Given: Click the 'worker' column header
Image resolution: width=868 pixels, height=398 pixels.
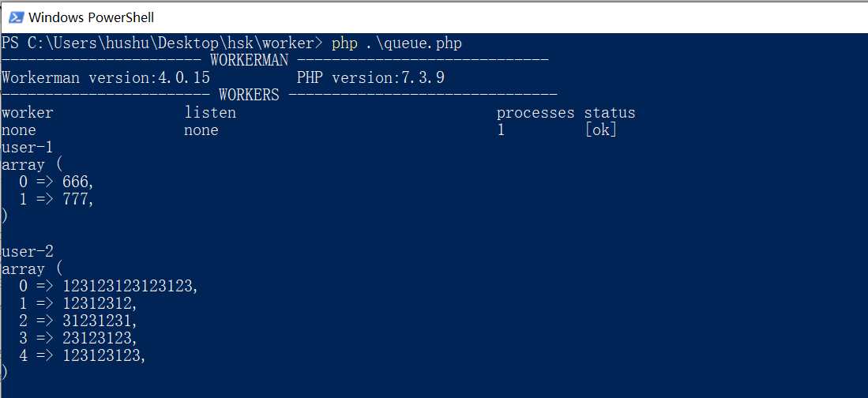Looking at the screenshot, I should (28, 113).
